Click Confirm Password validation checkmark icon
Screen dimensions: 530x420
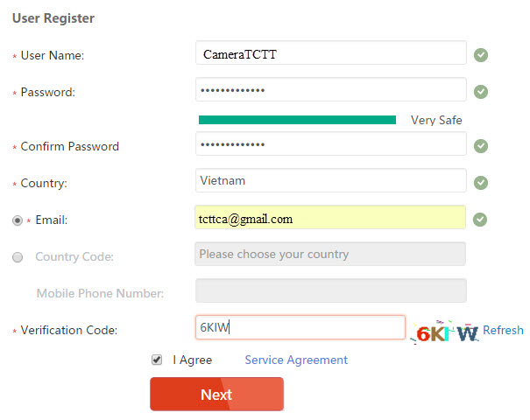click(481, 146)
